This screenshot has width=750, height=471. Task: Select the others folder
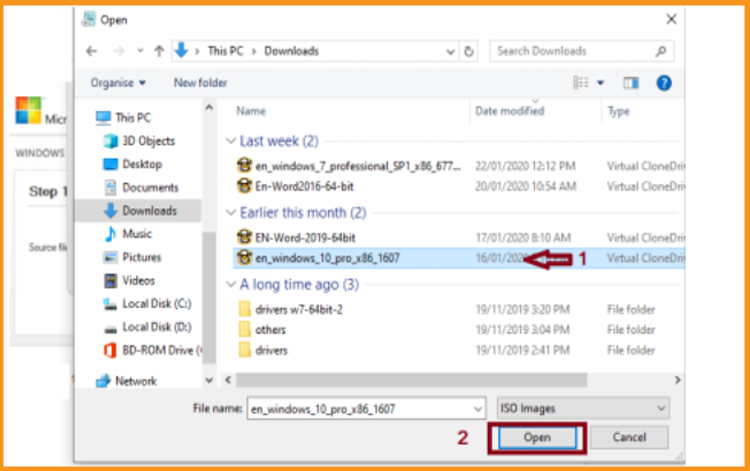[x=270, y=330]
